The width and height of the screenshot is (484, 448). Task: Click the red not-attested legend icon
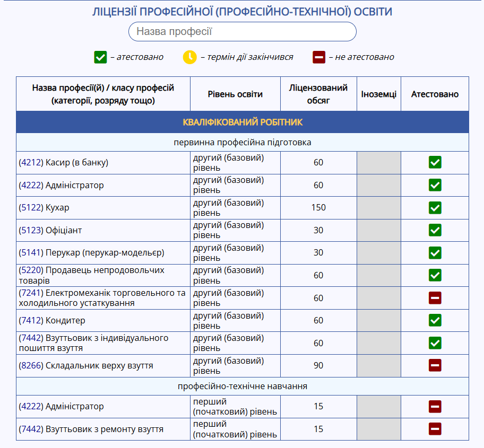click(319, 57)
